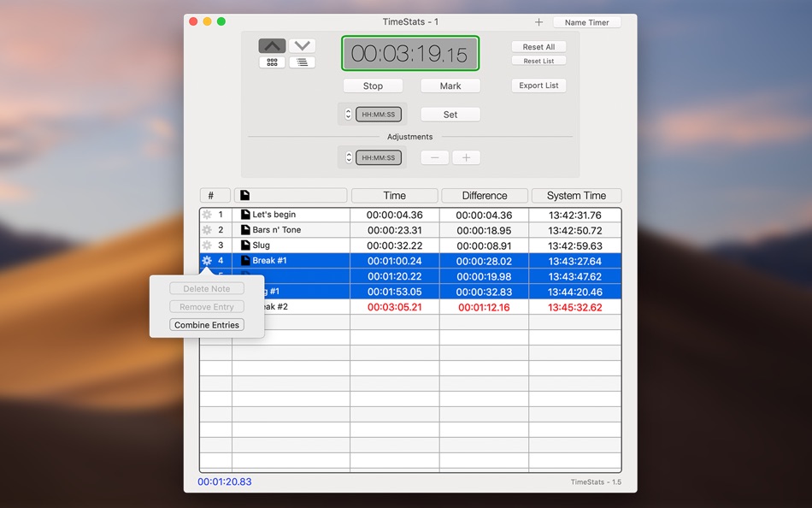
Task: Stop the running timer
Action: 373,86
